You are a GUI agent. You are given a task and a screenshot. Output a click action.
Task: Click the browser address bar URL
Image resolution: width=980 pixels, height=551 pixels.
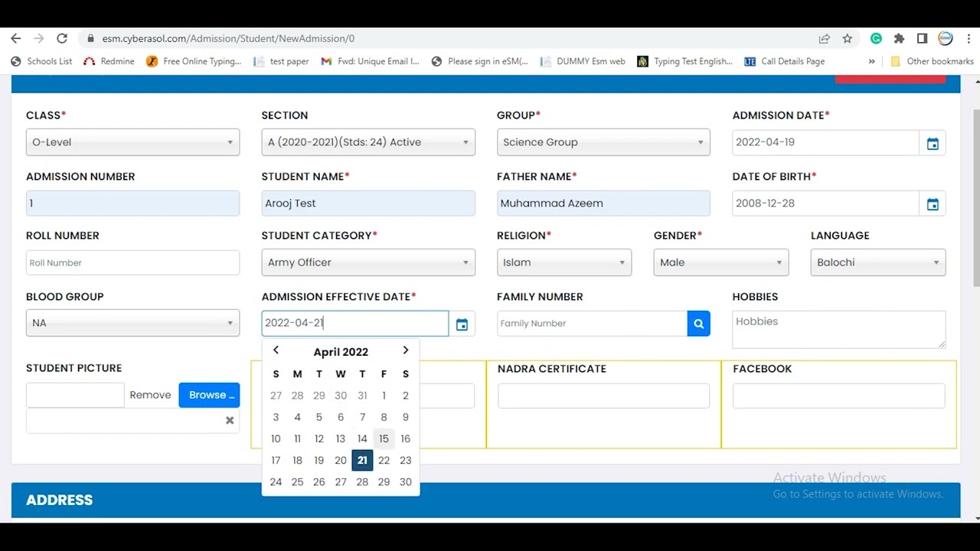coord(228,38)
